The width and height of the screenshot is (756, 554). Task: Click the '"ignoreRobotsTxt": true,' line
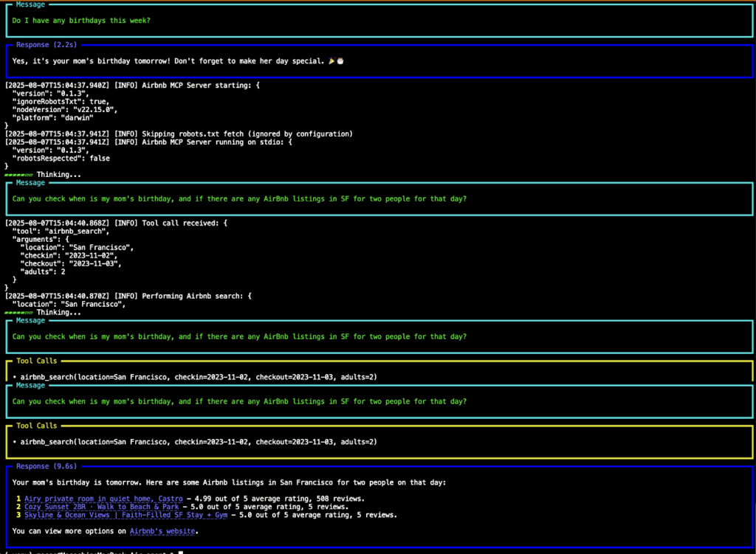pos(61,102)
